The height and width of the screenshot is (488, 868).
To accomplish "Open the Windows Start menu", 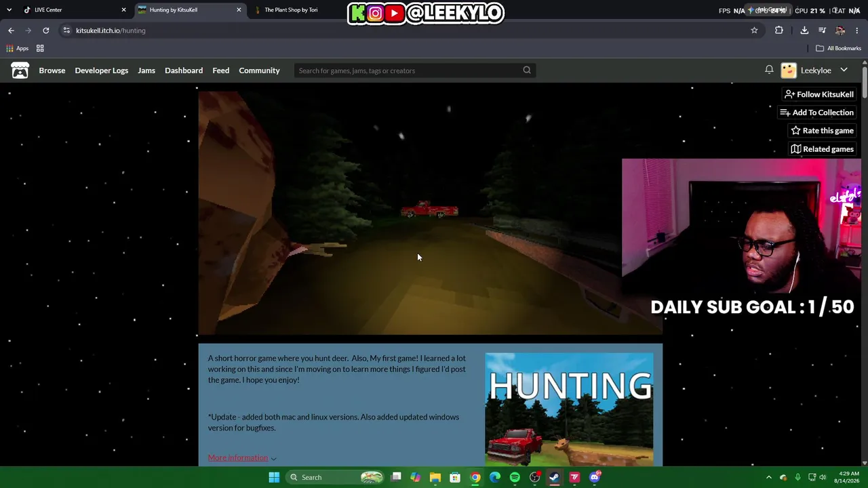I will [x=274, y=477].
